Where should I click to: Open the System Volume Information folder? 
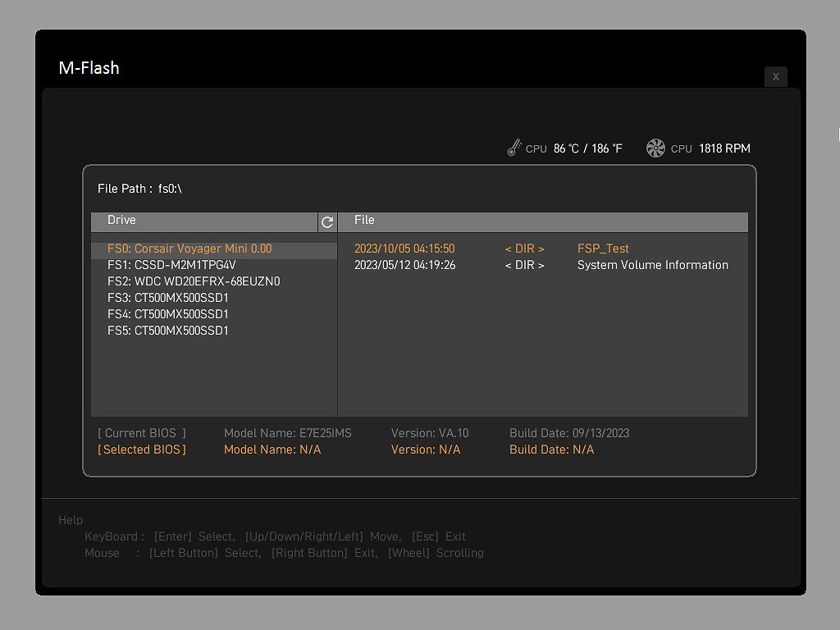(652, 265)
